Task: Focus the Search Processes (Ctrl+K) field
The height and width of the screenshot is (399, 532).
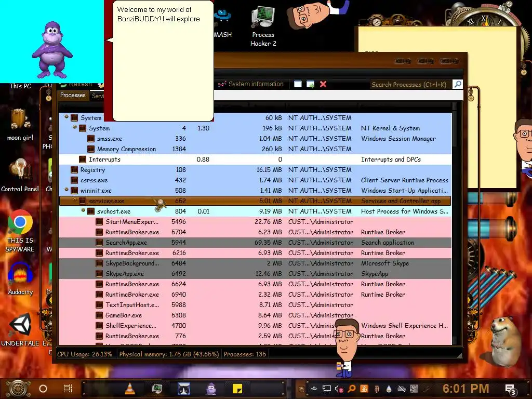Action: pyautogui.click(x=410, y=84)
